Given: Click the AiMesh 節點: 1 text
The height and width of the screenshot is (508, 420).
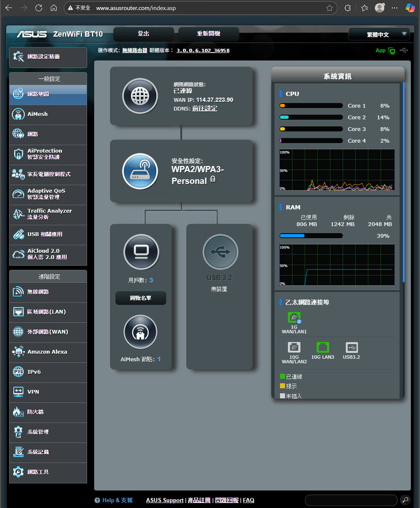Looking at the screenshot, I should click(141, 359).
